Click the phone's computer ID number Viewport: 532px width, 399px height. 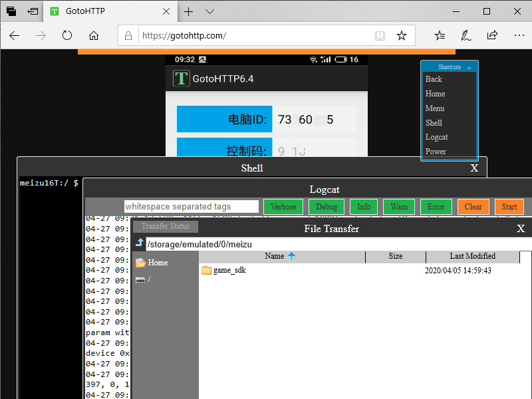click(305, 120)
